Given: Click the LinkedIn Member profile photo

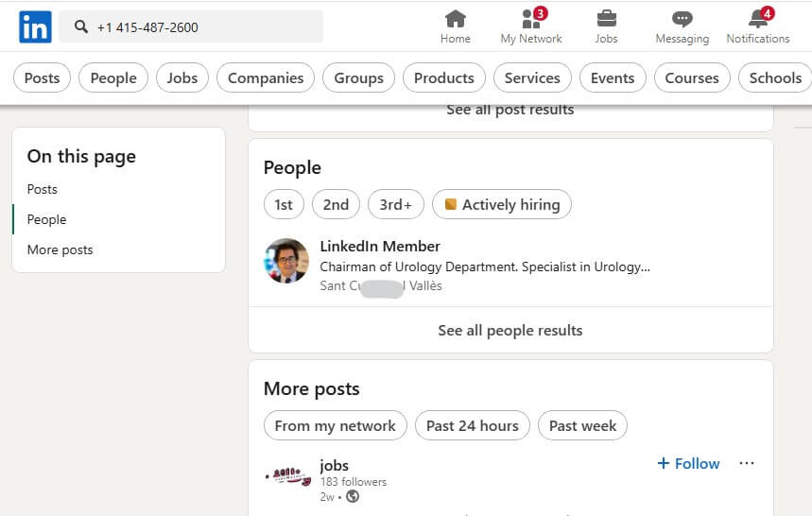Looking at the screenshot, I should pyautogui.click(x=286, y=261).
